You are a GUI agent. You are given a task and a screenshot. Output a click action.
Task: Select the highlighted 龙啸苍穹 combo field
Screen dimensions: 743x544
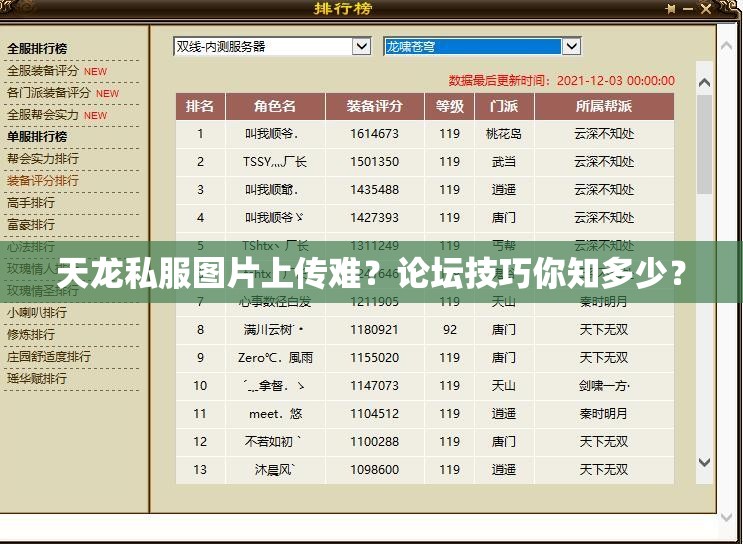pyautogui.click(x=482, y=46)
